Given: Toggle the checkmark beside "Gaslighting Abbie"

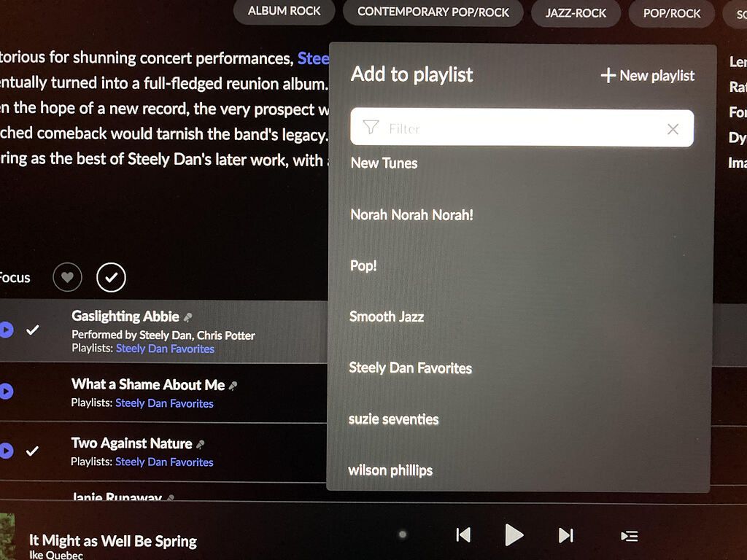Looking at the screenshot, I should pos(33,330).
